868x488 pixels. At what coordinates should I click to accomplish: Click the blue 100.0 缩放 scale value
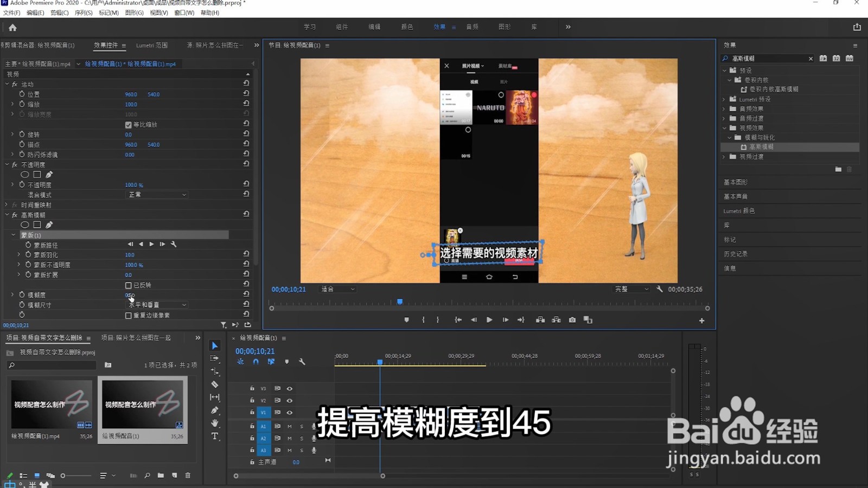click(x=130, y=104)
